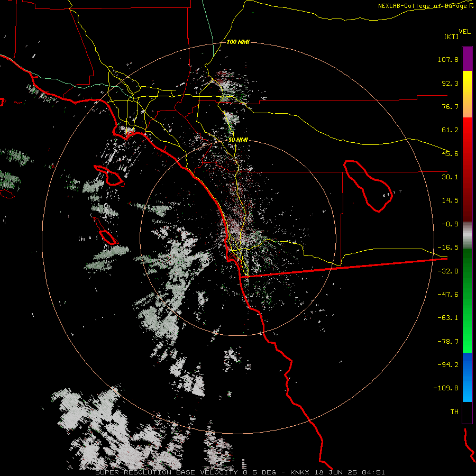Select the 30.1 scale value
Screen dimensions: 476x476
pos(450,177)
